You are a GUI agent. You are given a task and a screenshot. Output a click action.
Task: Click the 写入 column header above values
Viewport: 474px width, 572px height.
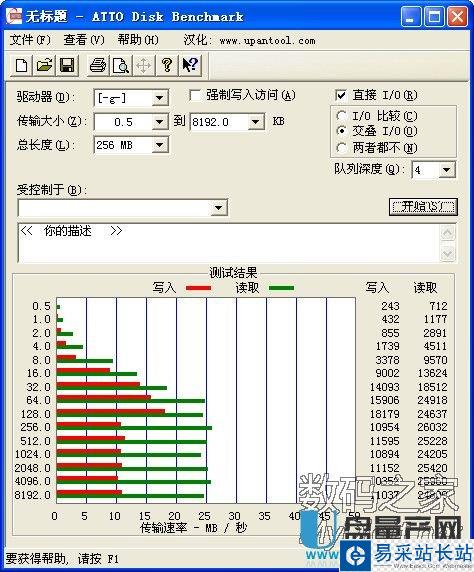coord(377,287)
